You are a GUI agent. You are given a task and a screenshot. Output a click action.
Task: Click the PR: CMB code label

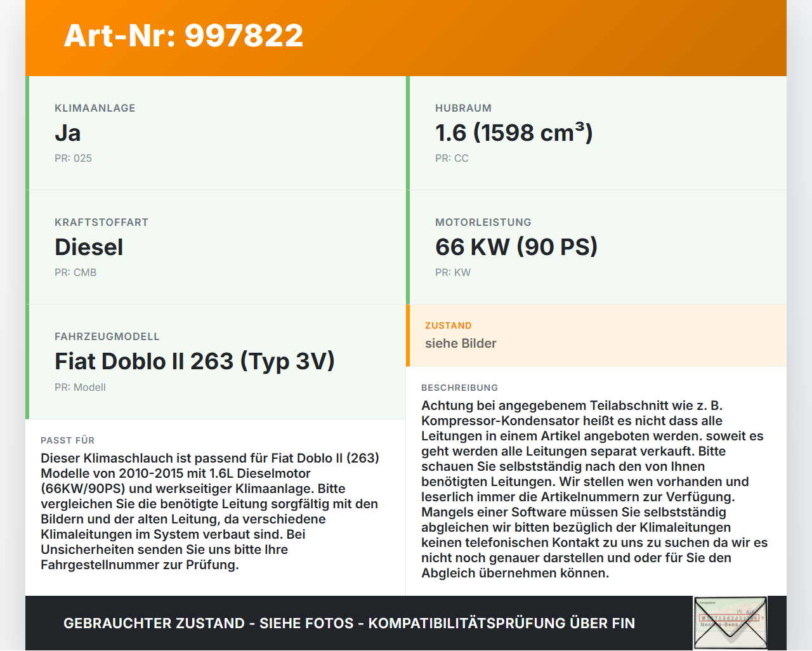[75, 272]
